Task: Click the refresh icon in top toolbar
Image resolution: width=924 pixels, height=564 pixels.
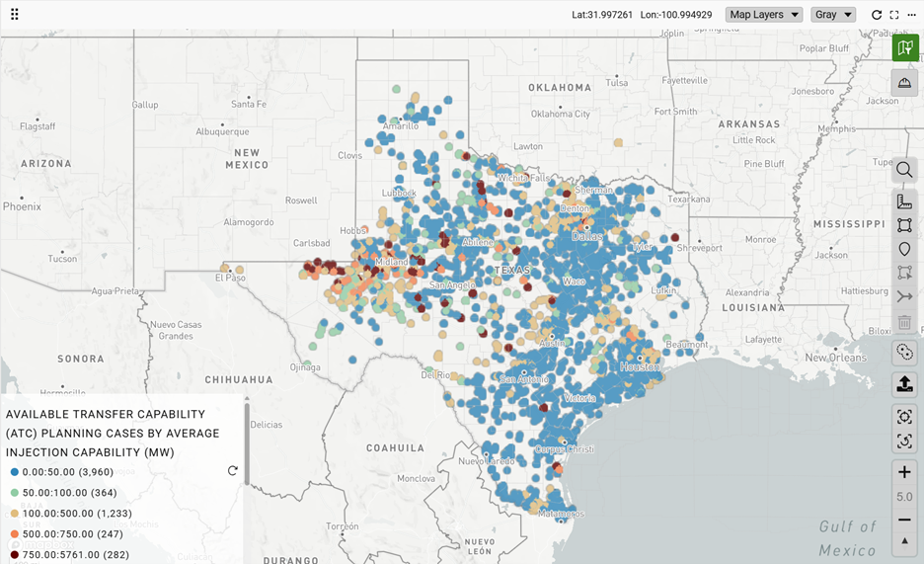Action: pyautogui.click(x=877, y=15)
